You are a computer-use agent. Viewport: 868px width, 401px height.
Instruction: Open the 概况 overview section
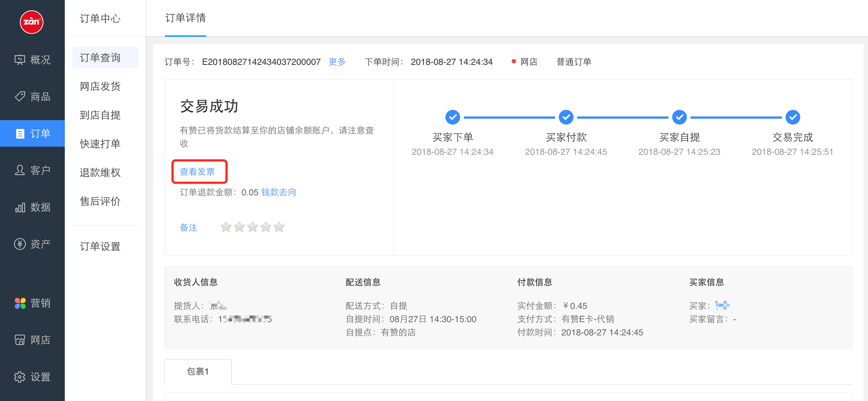pos(32,60)
